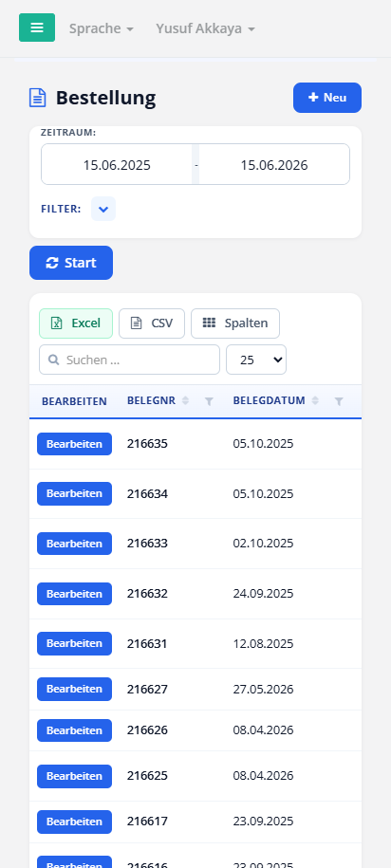The height and width of the screenshot is (868, 391).
Task: Select Belegnr cell 216631
Action: coord(147,644)
